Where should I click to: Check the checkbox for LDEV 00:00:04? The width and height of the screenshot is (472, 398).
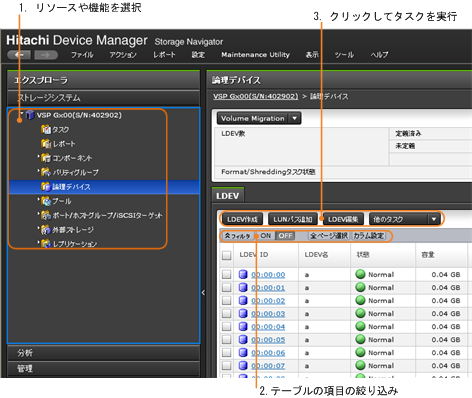[x=227, y=327]
